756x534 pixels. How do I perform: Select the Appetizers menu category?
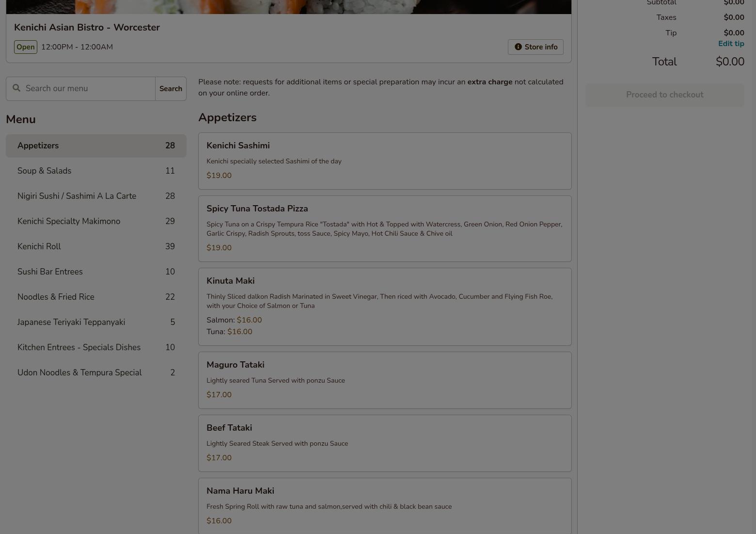(x=96, y=146)
